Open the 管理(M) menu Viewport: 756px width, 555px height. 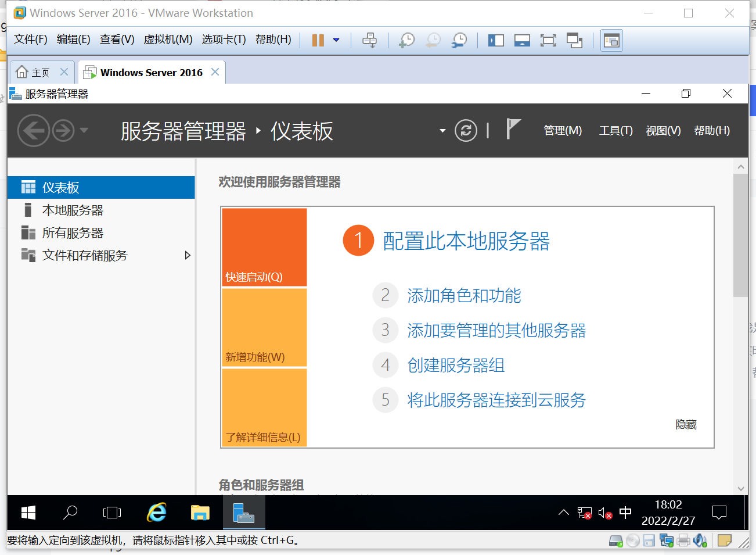(x=563, y=131)
